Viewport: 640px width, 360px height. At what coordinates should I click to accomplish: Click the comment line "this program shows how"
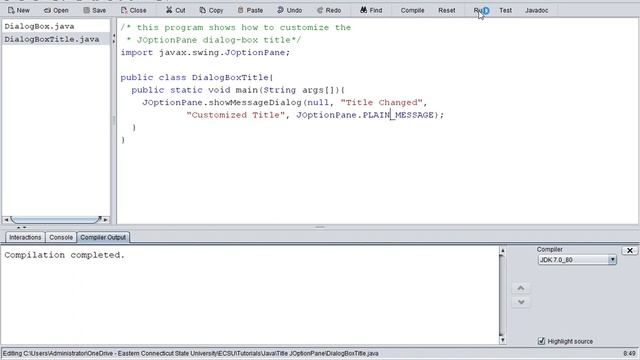pyautogui.click(x=236, y=27)
